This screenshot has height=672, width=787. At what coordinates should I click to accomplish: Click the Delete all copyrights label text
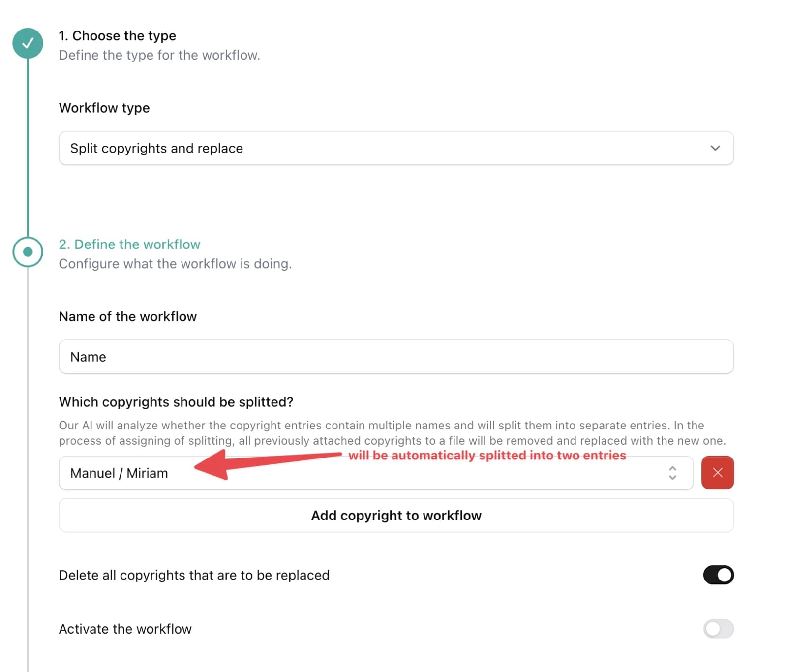click(194, 575)
